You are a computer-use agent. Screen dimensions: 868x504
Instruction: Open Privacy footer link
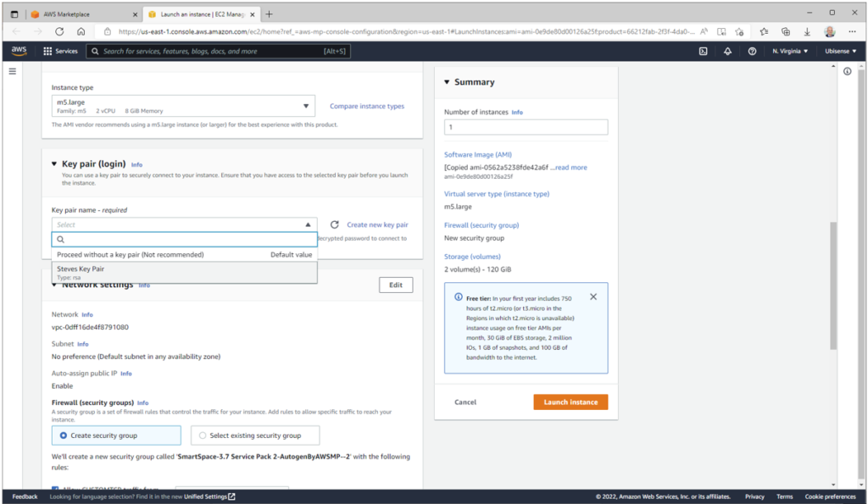pos(754,497)
